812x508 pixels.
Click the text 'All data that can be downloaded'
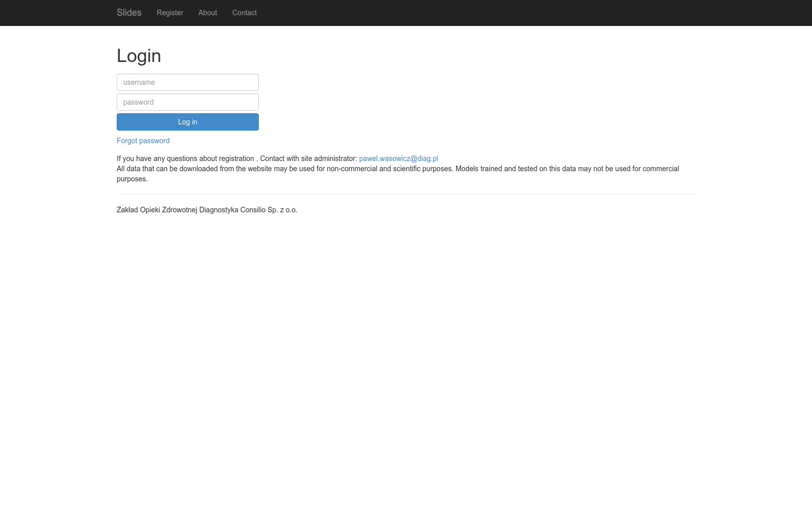click(167, 169)
